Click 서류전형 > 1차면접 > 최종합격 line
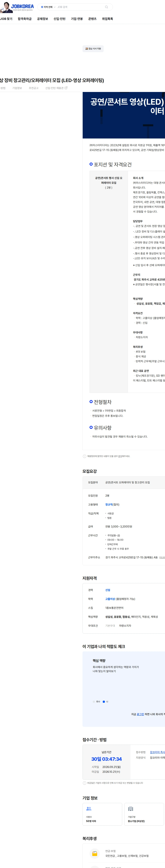The image size is (165, 868). (x=109, y=411)
